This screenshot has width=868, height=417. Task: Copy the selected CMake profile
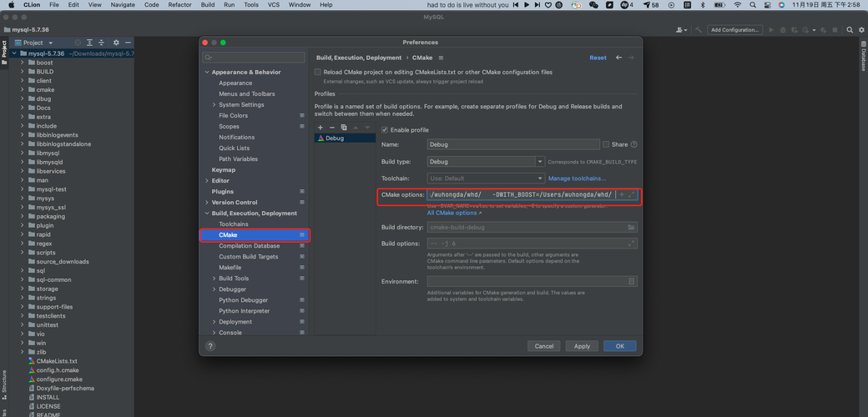click(344, 128)
